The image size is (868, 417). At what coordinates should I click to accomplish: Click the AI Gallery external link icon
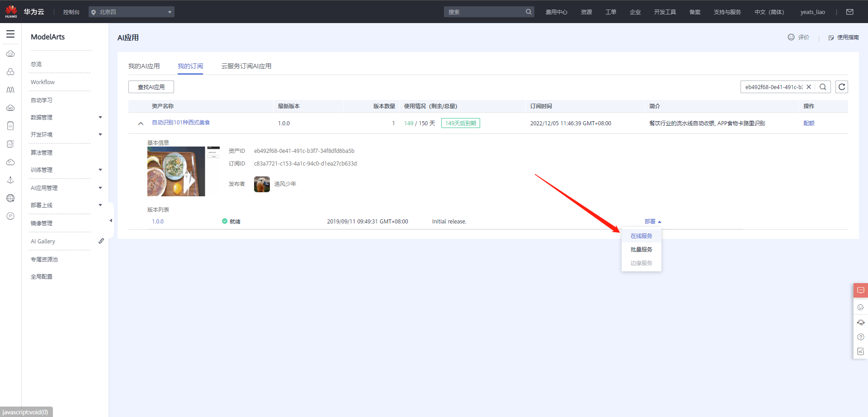pyautogui.click(x=101, y=241)
